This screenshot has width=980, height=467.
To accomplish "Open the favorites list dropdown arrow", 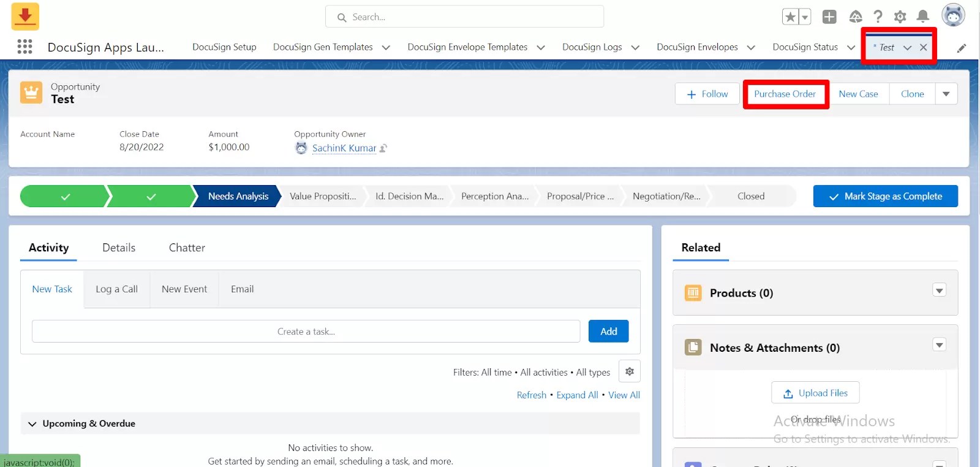I will pyautogui.click(x=805, y=17).
